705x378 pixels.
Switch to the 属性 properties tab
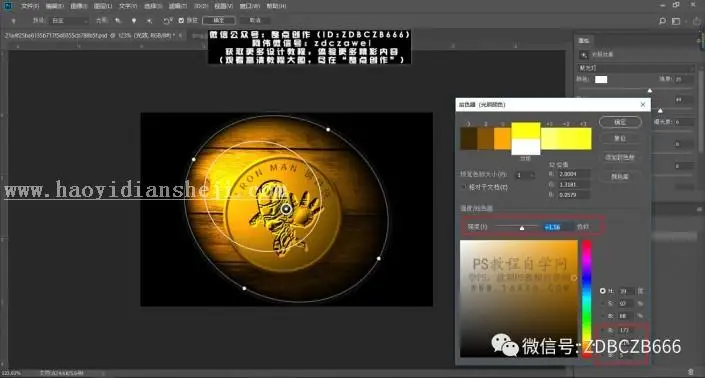(x=584, y=41)
